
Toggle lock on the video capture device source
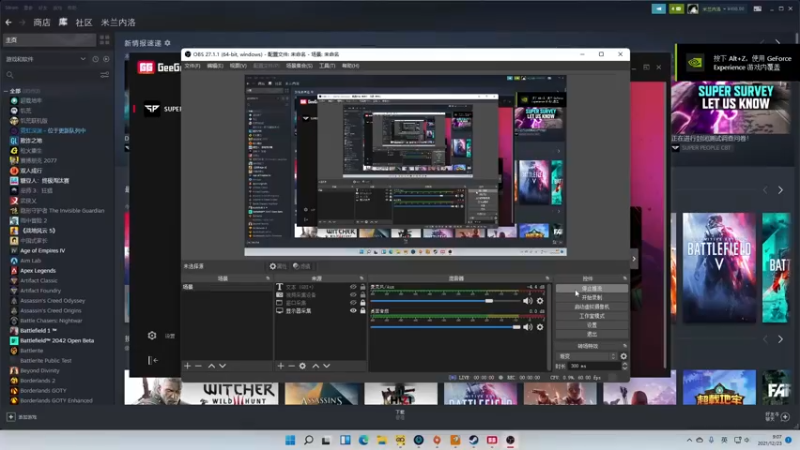coord(363,295)
